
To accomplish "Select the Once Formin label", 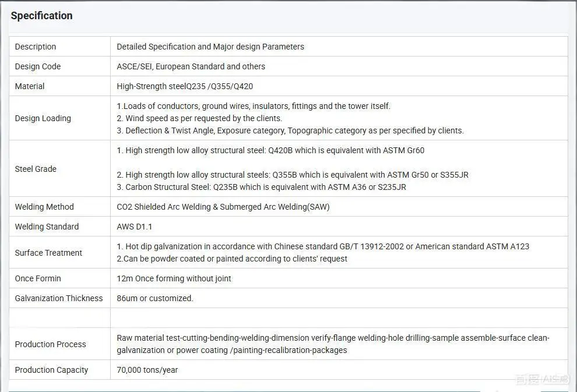I will tap(38, 279).
